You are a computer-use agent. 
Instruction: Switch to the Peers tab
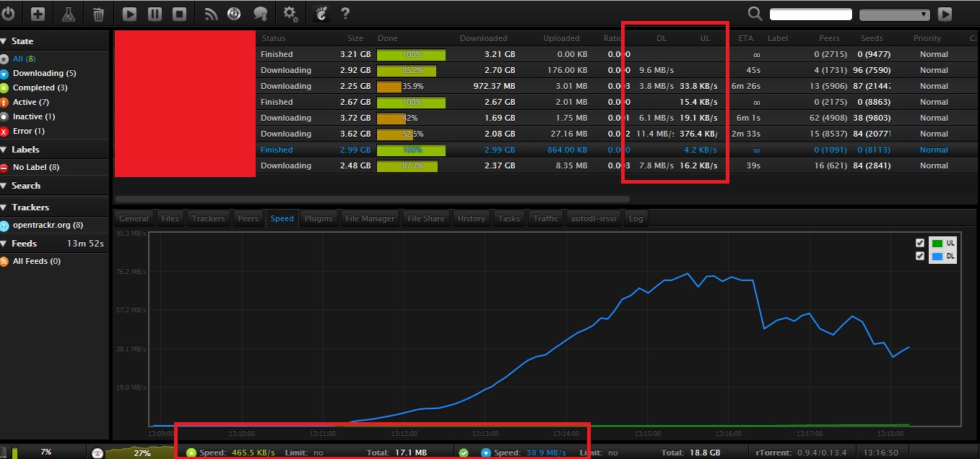(248, 218)
